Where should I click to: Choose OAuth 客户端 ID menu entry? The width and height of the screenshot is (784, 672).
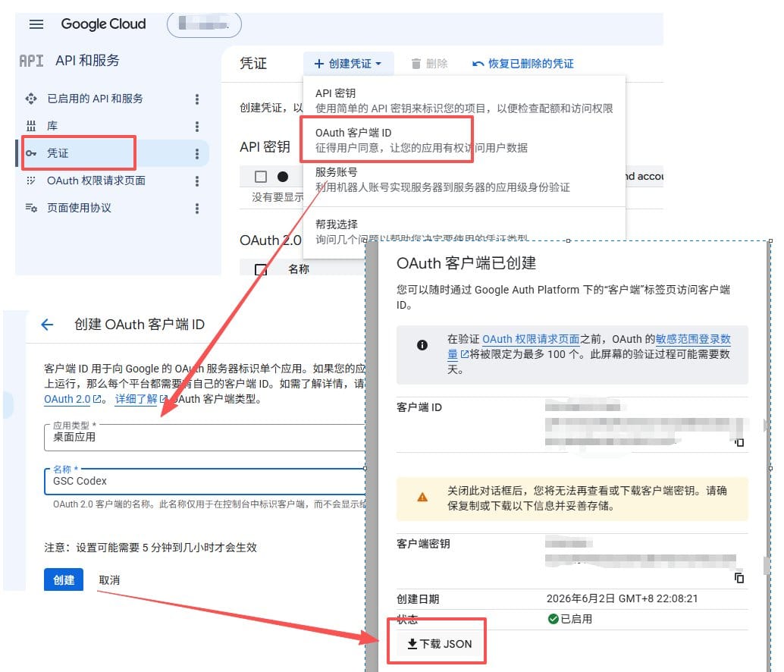coord(464,140)
